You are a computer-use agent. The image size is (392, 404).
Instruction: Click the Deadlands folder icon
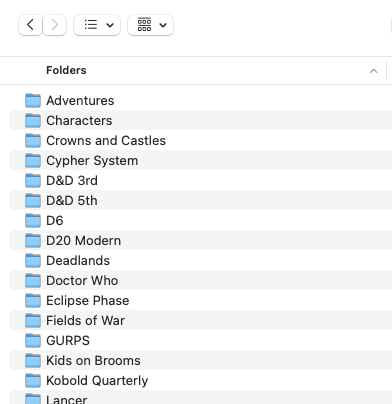point(33,261)
